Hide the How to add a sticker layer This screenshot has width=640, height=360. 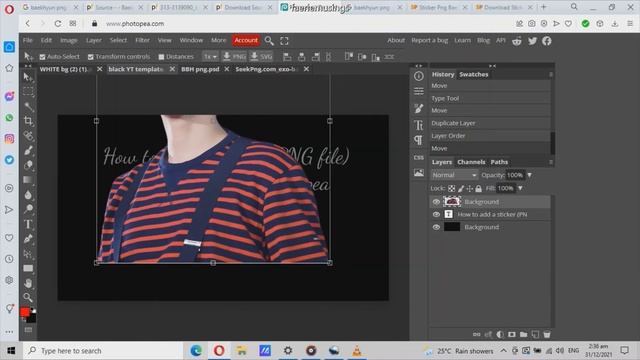pyautogui.click(x=436, y=214)
